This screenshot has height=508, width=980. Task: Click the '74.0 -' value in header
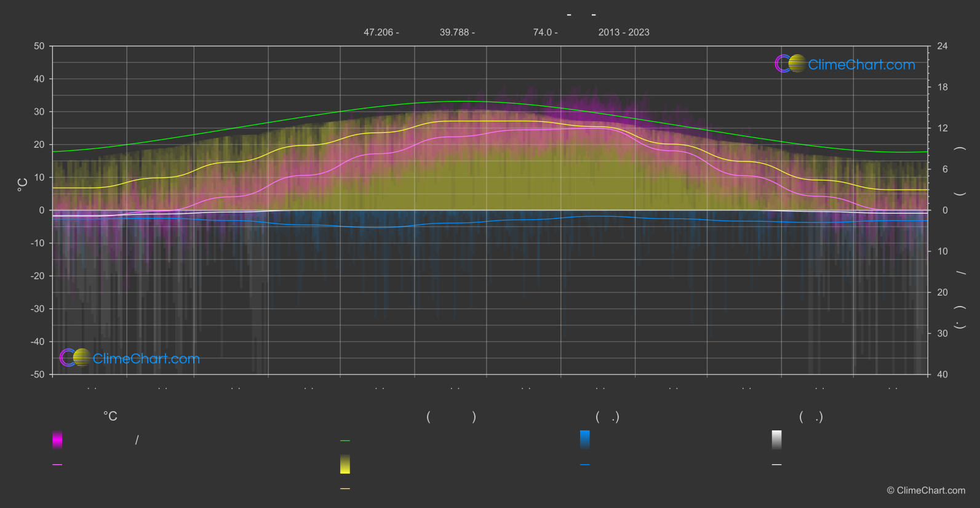[x=546, y=32]
